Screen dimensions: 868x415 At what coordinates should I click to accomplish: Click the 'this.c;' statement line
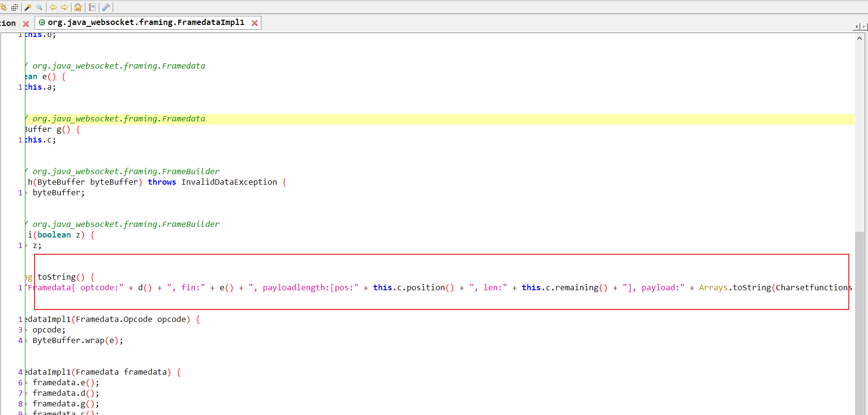tap(40, 140)
